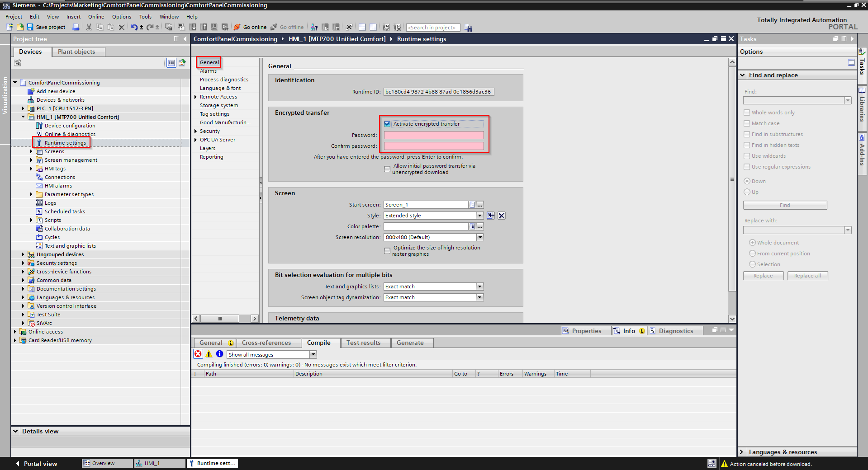Click the red errors filter icon in Compile tab

(x=198, y=354)
